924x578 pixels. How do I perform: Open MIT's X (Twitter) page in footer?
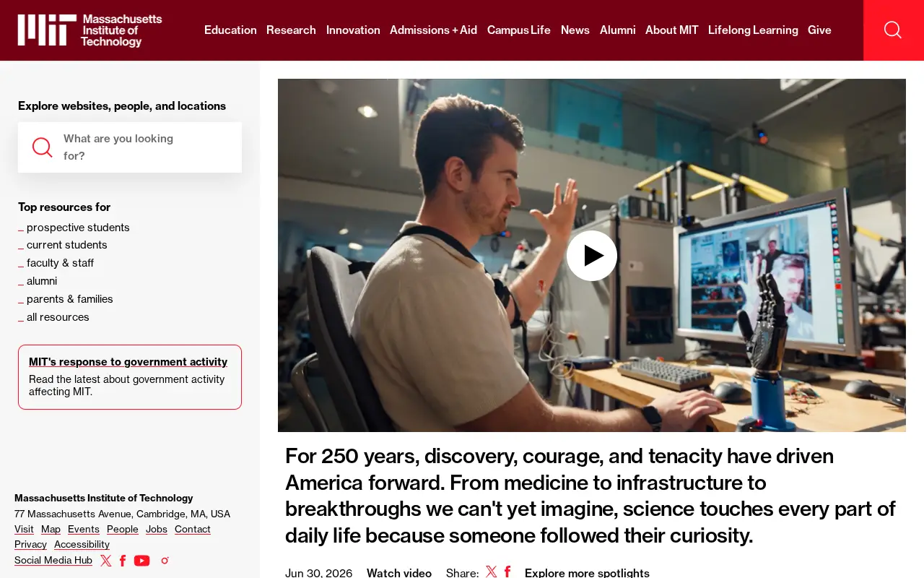(x=106, y=561)
